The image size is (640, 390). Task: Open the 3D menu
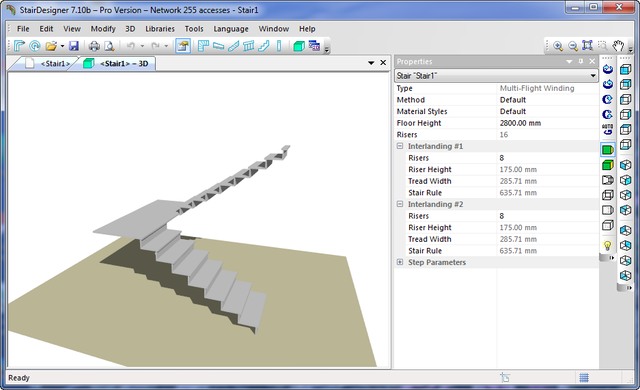tap(130, 29)
